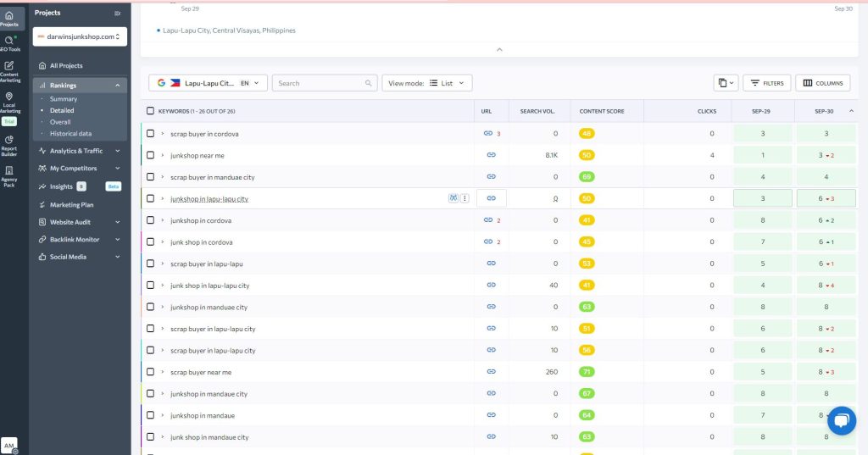Open URL link icon for junk shop in cordova

click(488, 241)
